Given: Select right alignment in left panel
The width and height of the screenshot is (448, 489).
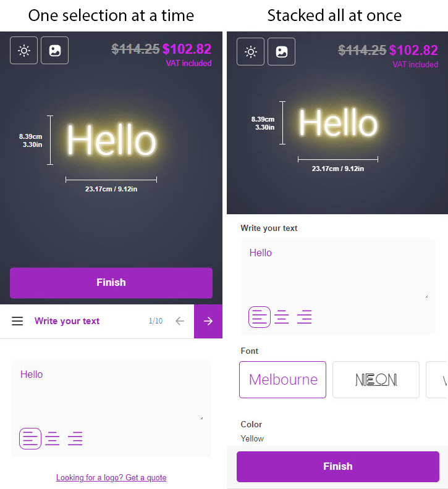Looking at the screenshot, I should (75, 439).
